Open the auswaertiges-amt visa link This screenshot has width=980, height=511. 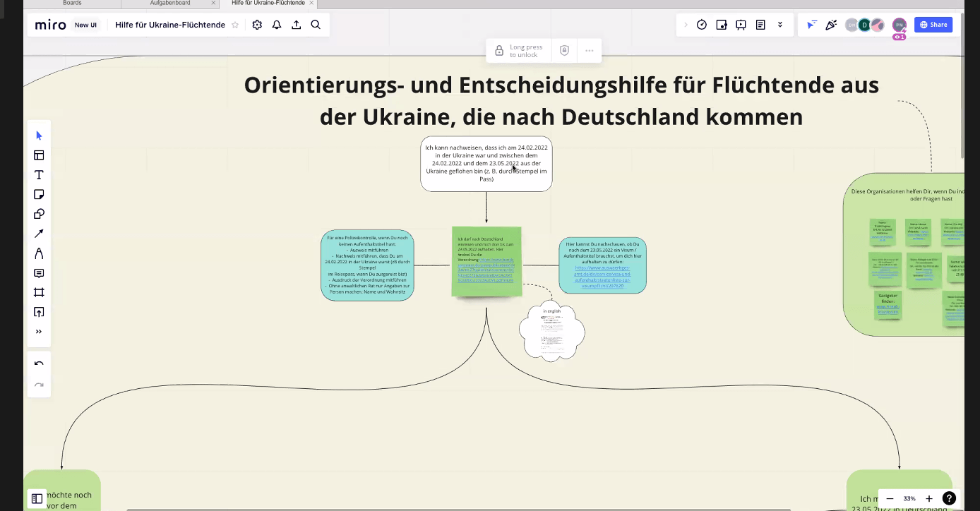coord(602,277)
